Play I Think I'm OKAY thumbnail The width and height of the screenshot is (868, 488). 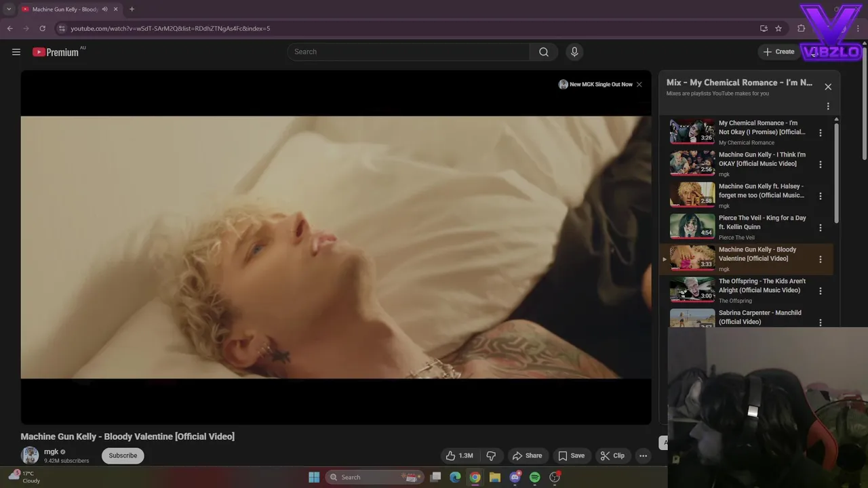692,163
